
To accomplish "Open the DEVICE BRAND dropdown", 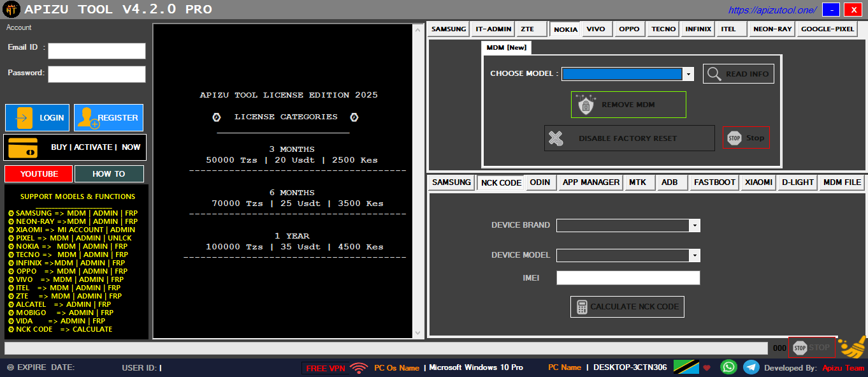I will coord(693,225).
